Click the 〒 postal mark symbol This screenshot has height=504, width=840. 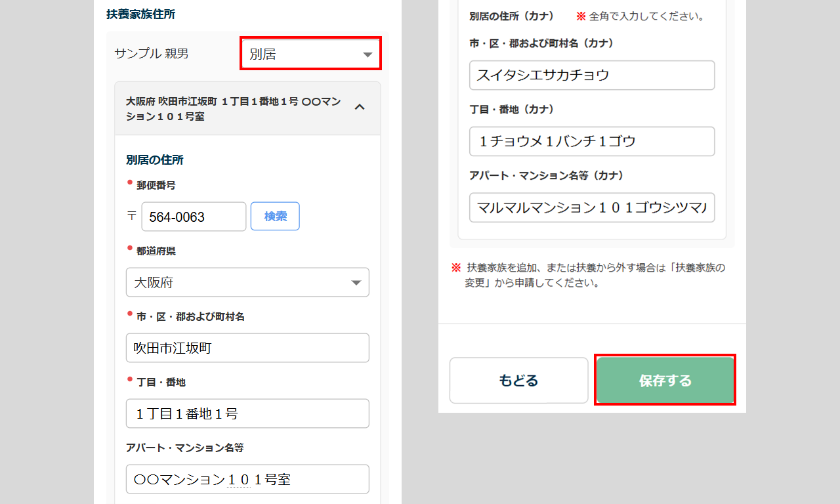[x=131, y=216]
